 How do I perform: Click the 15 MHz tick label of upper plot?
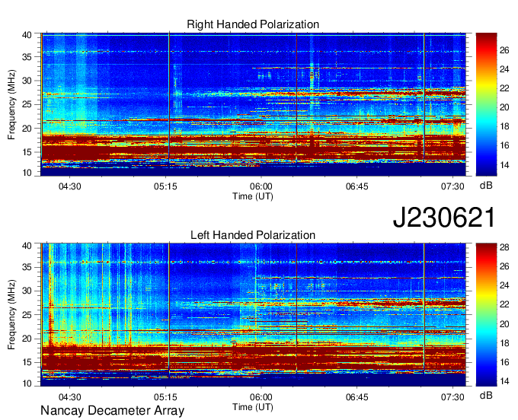[x=27, y=152]
